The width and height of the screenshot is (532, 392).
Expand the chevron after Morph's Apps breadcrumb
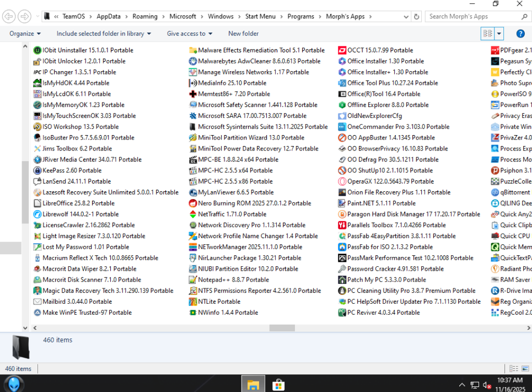coord(370,17)
